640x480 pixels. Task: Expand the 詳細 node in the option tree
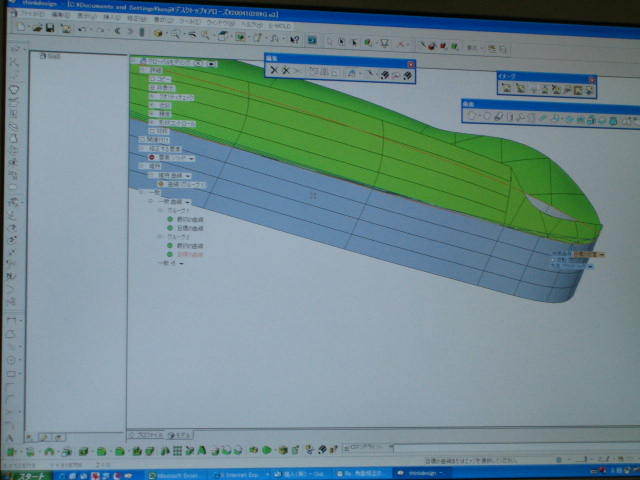point(142,70)
